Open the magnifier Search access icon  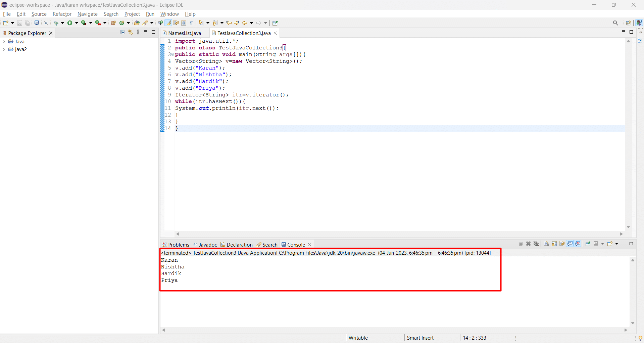click(x=615, y=23)
